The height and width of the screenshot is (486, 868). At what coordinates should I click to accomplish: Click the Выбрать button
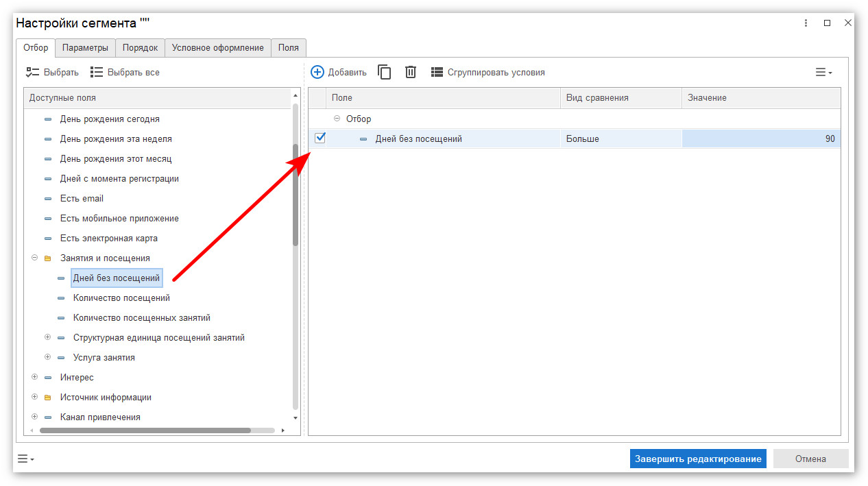click(x=52, y=72)
